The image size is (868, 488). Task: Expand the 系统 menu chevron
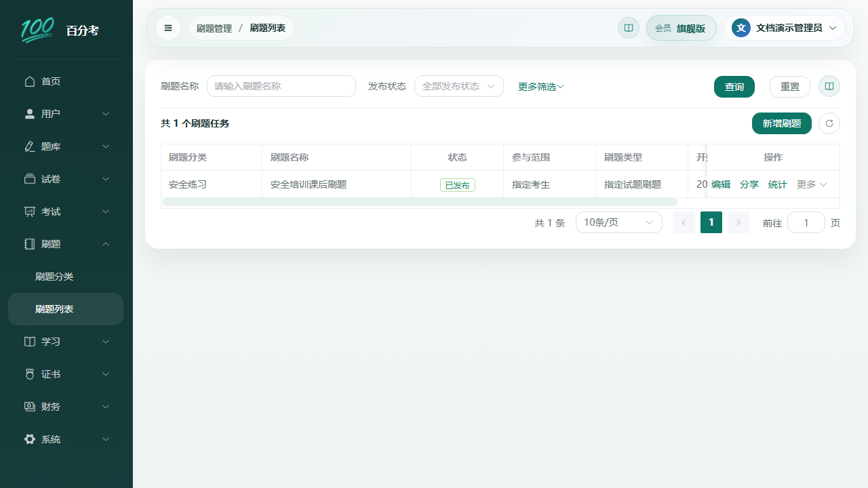(x=106, y=439)
